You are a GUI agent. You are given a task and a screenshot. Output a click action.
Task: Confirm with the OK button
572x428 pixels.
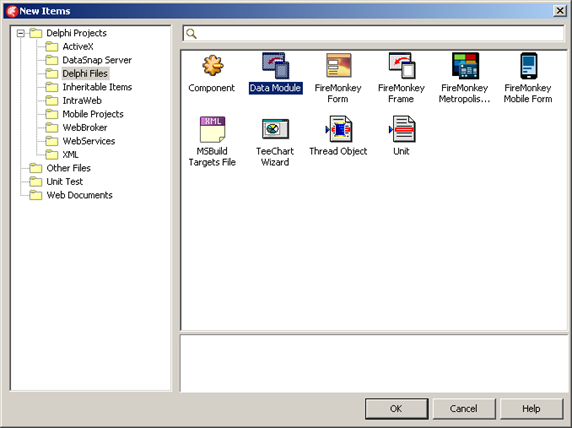[x=397, y=409]
